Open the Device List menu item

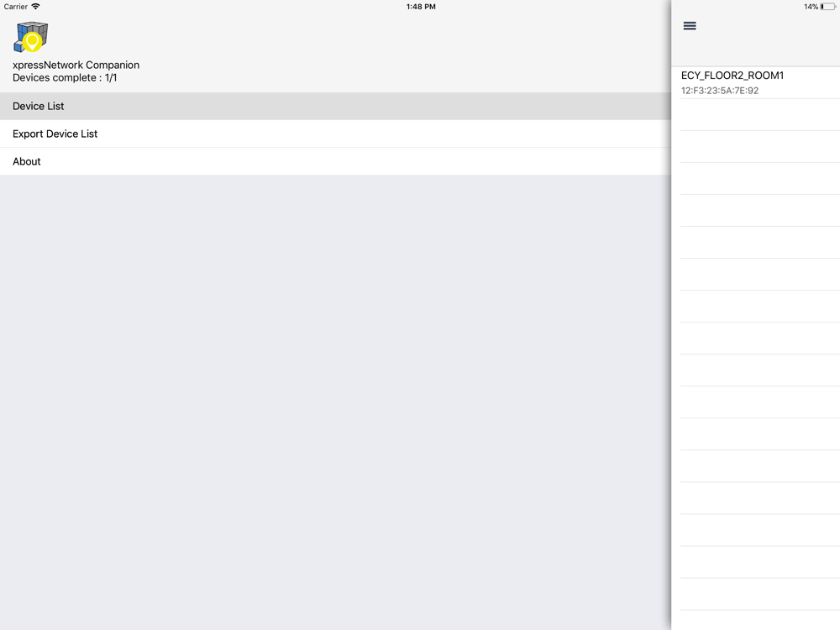[335, 106]
